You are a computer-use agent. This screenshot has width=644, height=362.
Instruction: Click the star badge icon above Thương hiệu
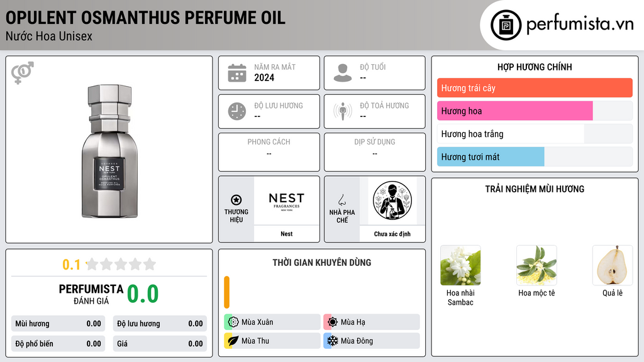(x=236, y=200)
